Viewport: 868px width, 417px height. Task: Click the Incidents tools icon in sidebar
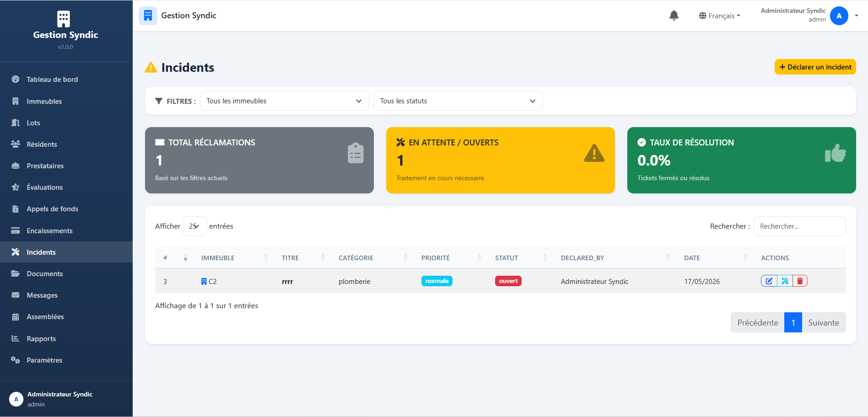click(x=16, y=252)
